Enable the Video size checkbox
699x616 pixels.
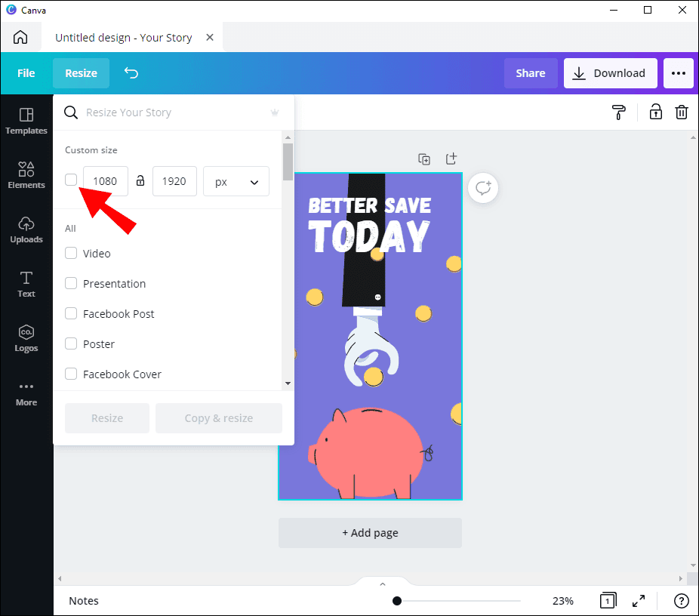pos(70,253)
